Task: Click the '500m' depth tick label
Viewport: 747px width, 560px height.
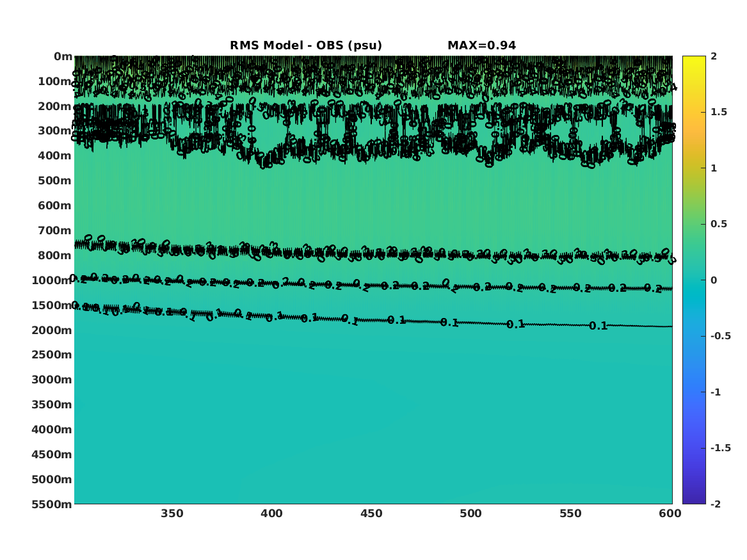Action: click(55, 180)
